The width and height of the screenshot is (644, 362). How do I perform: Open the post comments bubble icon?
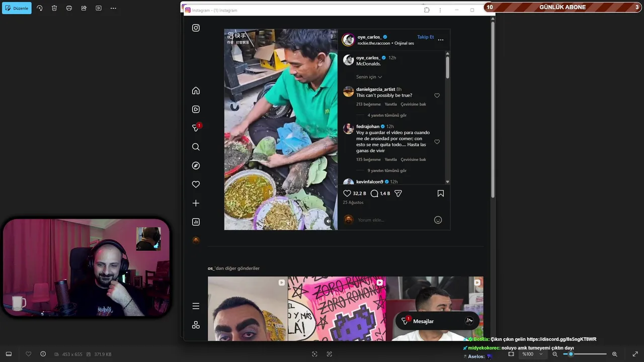coord(374,193)
